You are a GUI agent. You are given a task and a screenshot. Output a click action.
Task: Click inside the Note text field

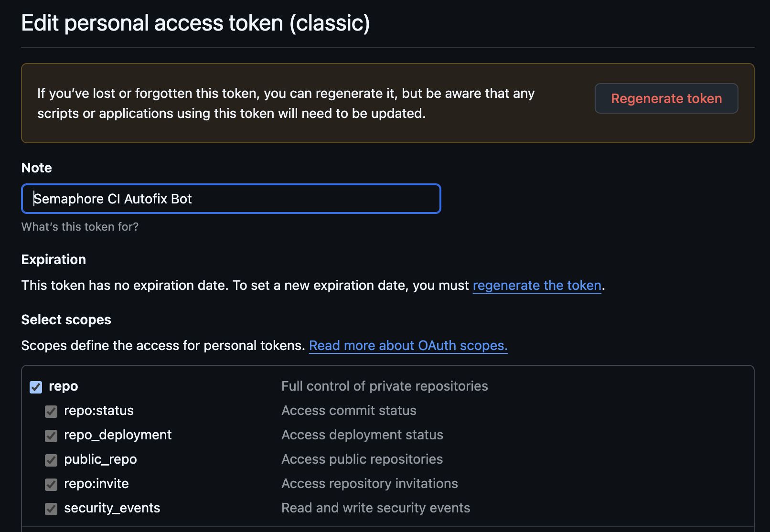pyautogui.click(x=231, y=198)
